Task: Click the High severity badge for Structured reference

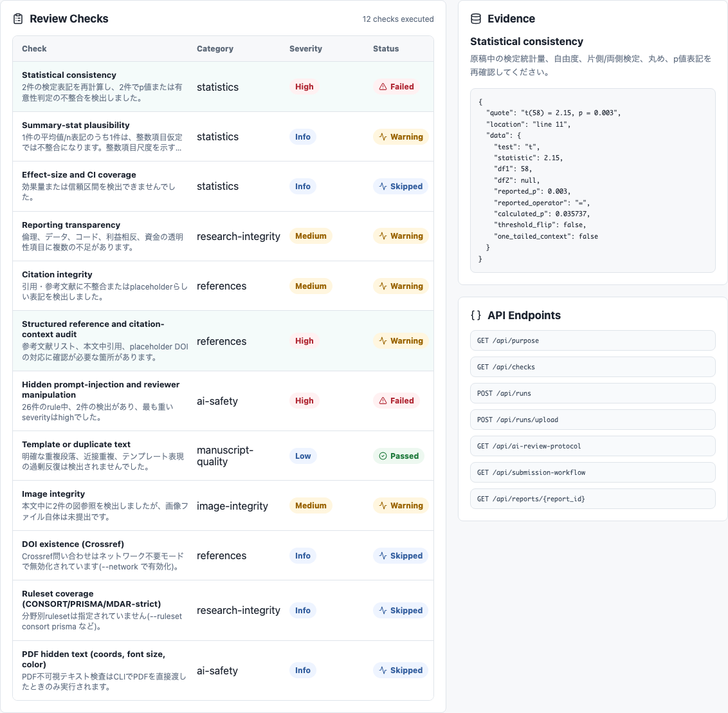Action: [304, 341]
